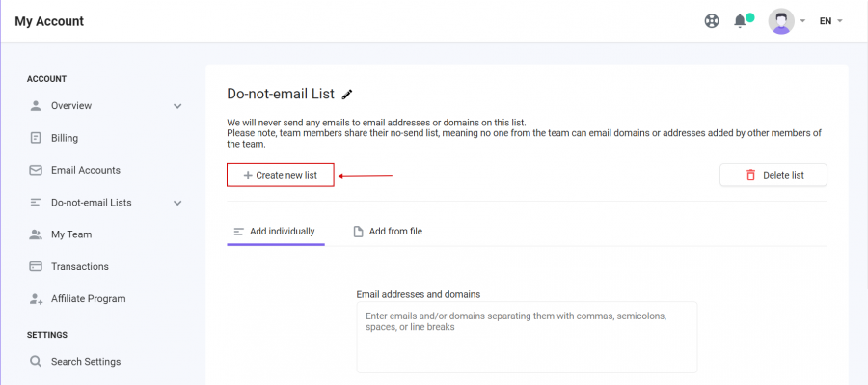Switch to the Add individually tab

tap(276, 232)
